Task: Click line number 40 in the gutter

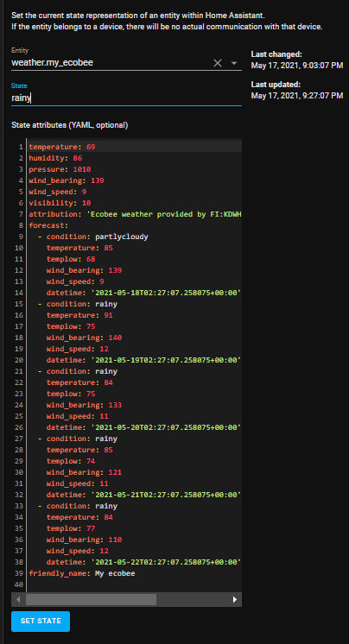Action: pyautogui.click(x=21, y=584)
